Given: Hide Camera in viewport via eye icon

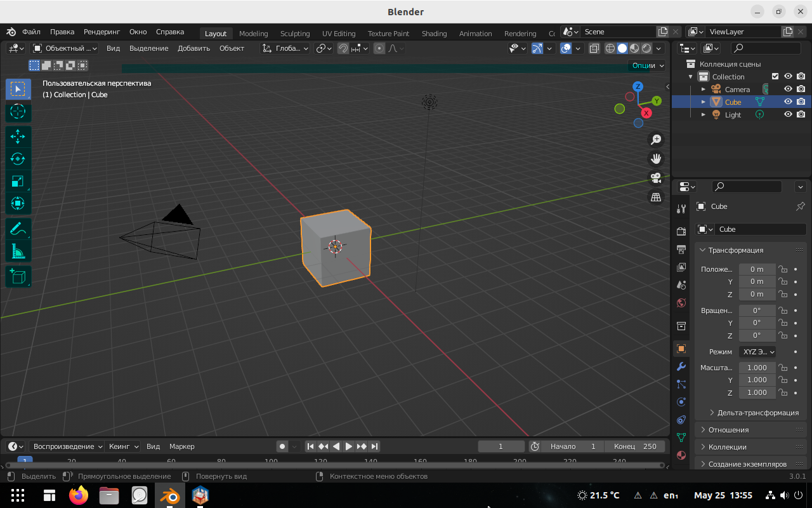Looking at the screenshot, I should [x=788, y=89].
